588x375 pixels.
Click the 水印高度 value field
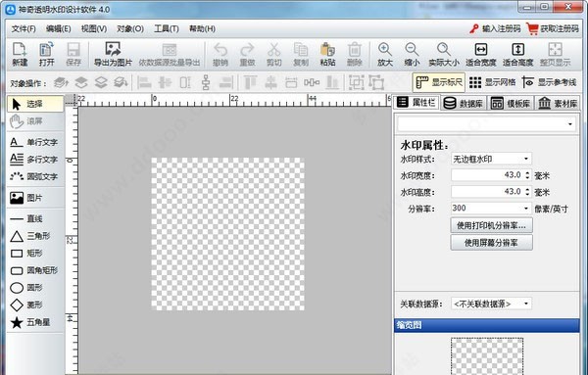487,192
